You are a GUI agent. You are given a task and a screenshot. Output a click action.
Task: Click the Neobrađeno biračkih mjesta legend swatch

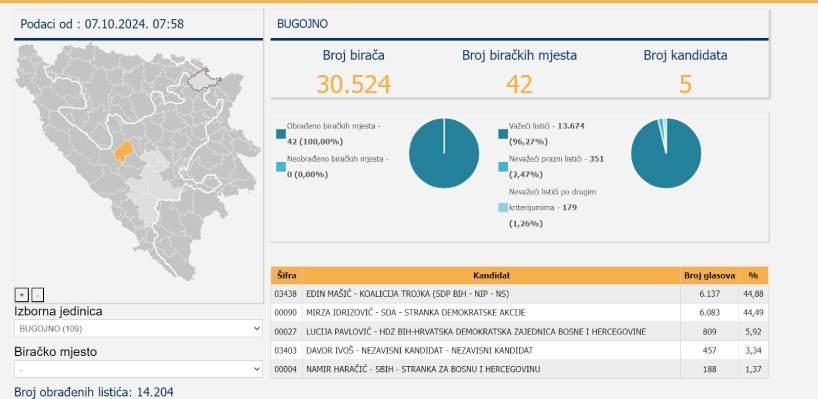[x=281, y=167]
